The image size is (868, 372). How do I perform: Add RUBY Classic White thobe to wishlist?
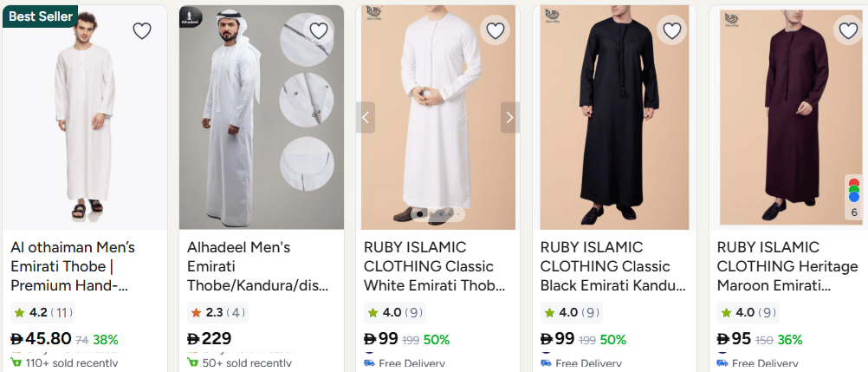click(x=496, y=31)
